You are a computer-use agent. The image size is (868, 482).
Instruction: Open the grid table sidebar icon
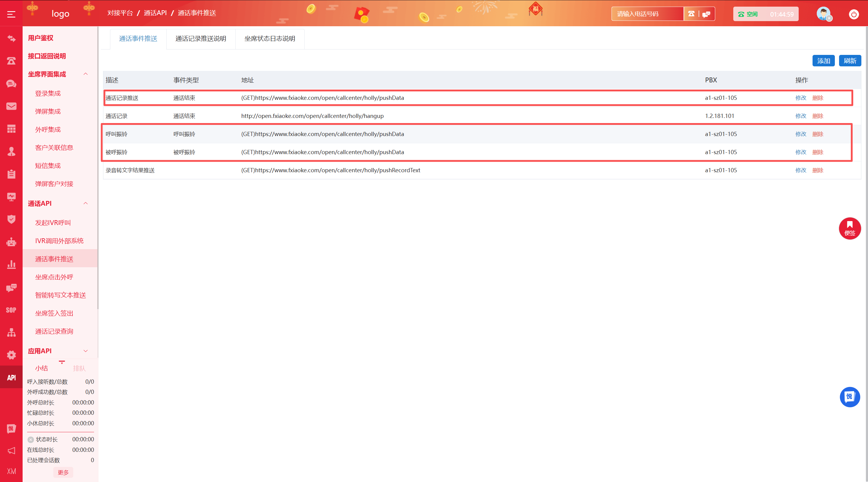pyautogui.click(x=11, y=129)
